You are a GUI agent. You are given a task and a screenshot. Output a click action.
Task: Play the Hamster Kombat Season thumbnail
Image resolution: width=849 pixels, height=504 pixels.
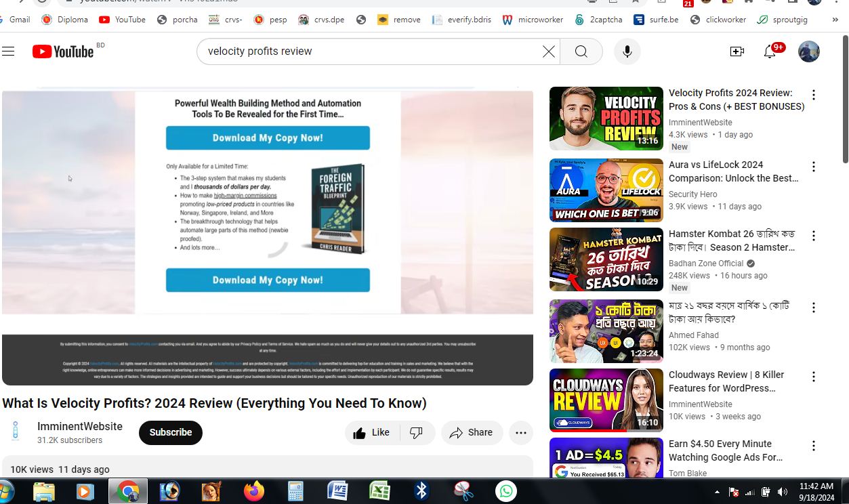(x=606, y=259)
